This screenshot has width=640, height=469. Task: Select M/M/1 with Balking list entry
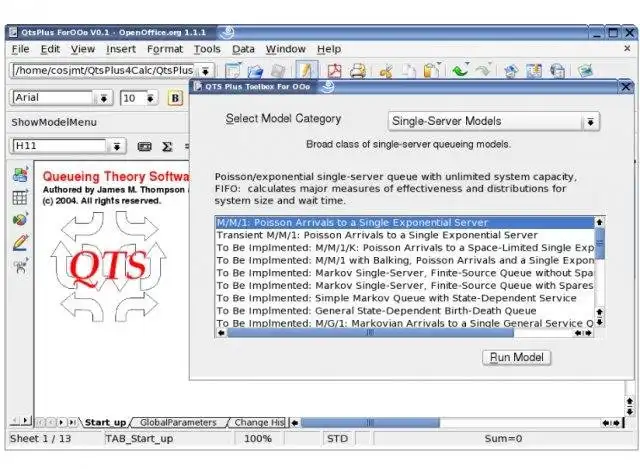click(x=405, y=260)
